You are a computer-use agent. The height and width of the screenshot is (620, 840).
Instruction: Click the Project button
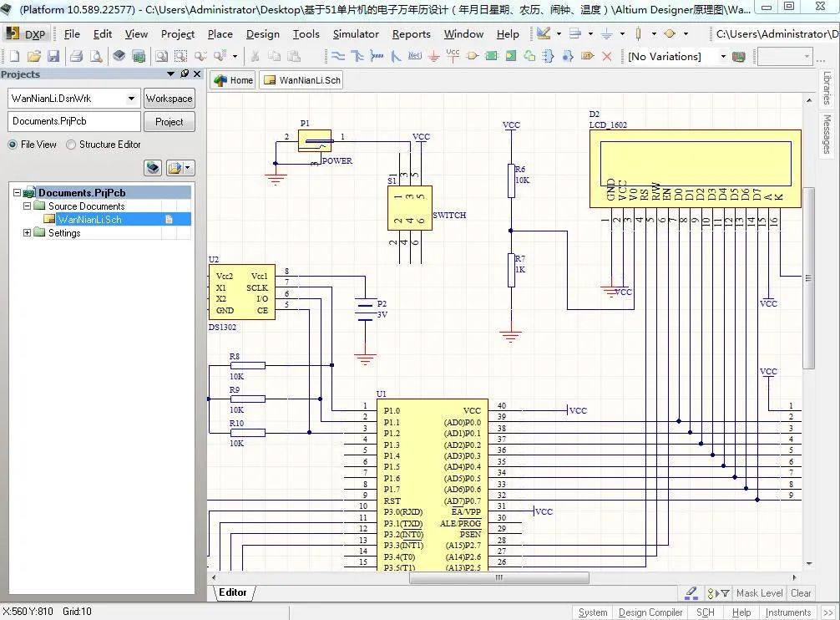pos(169,122)
